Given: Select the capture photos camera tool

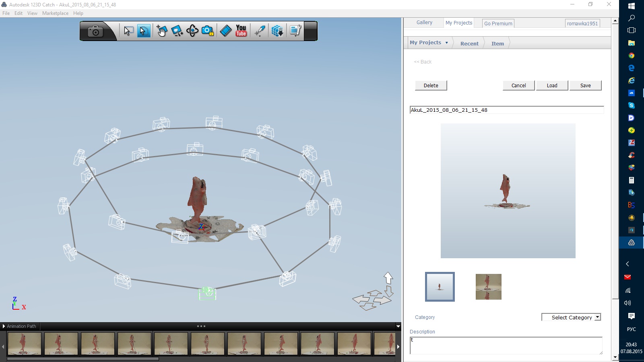Looking at the screenshot, I should pos(95,31).
